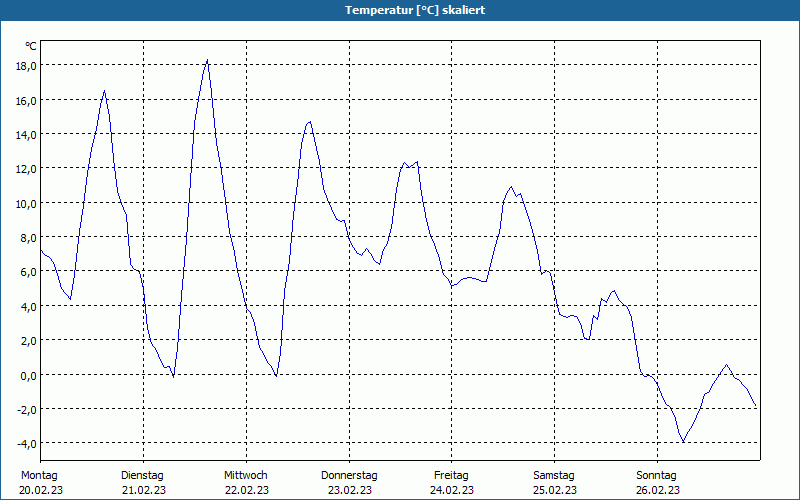800x500 pixels.
Task: Click the chart title "Temperatur [°C] skaliert"
Action: (x=415, y=10)
